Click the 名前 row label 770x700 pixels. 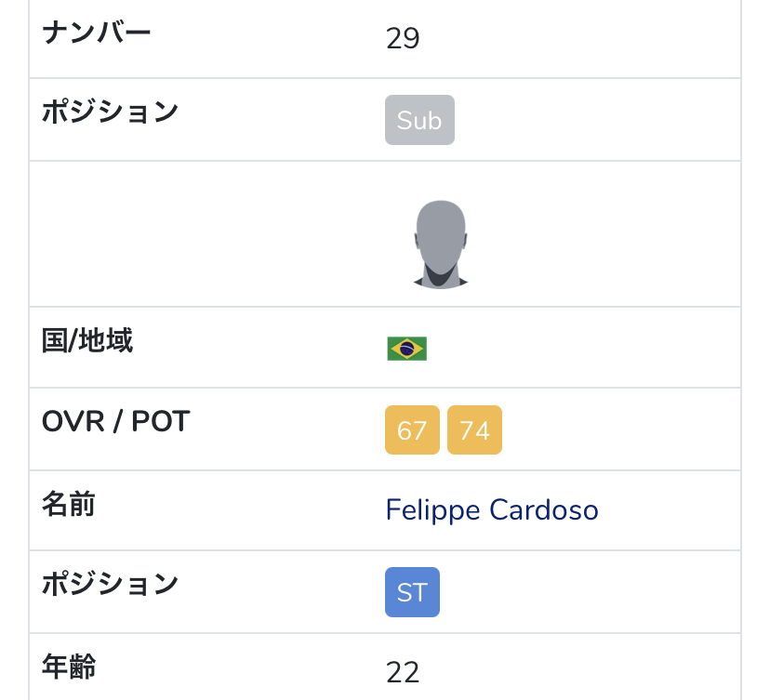69,504
